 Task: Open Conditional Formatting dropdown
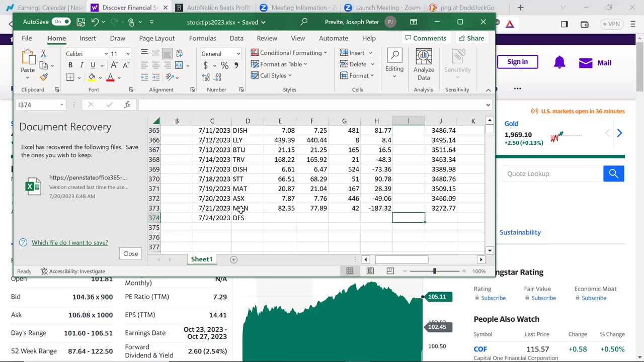(x=289, y=53)
